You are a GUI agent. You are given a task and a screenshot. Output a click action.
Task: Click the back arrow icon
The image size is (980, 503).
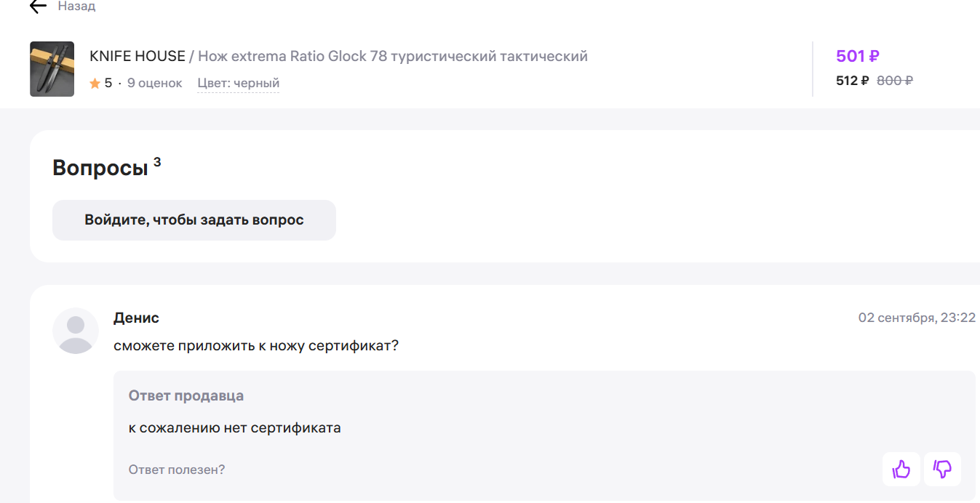coord(38,7)
